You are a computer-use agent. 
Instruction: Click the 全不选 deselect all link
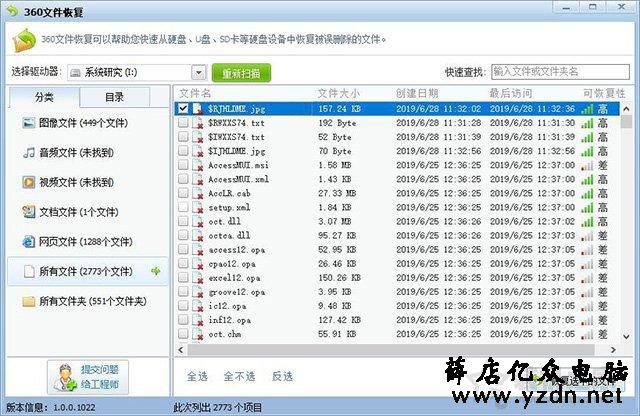click(x=240, y=376)
